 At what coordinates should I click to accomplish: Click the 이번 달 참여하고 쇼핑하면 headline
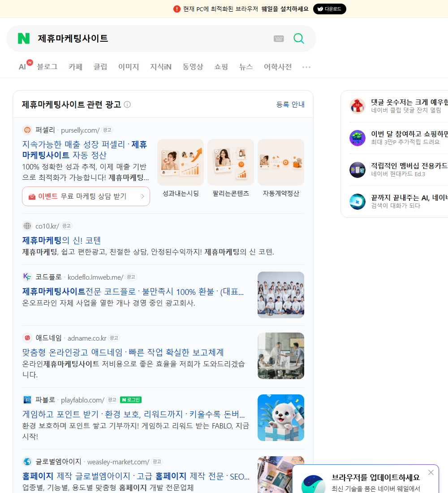click(409, 134)
